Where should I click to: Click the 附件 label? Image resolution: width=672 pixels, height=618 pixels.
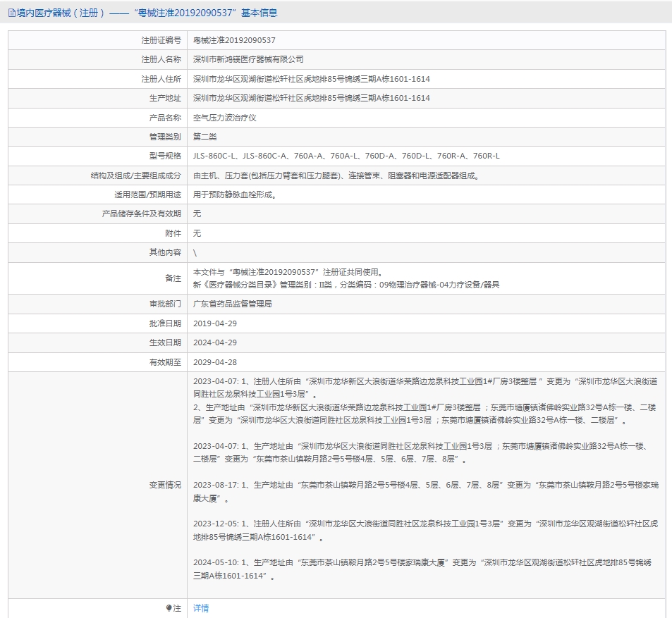173,233
